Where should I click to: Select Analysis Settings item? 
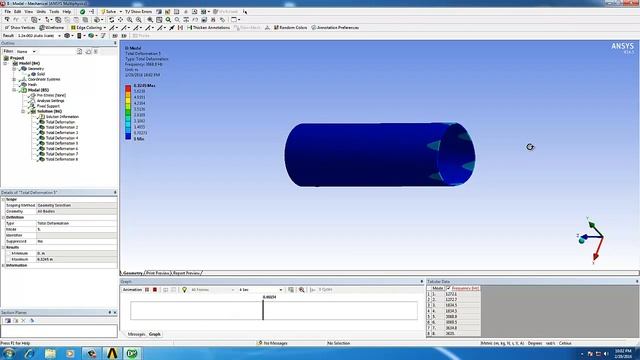[x=51, y=101]
